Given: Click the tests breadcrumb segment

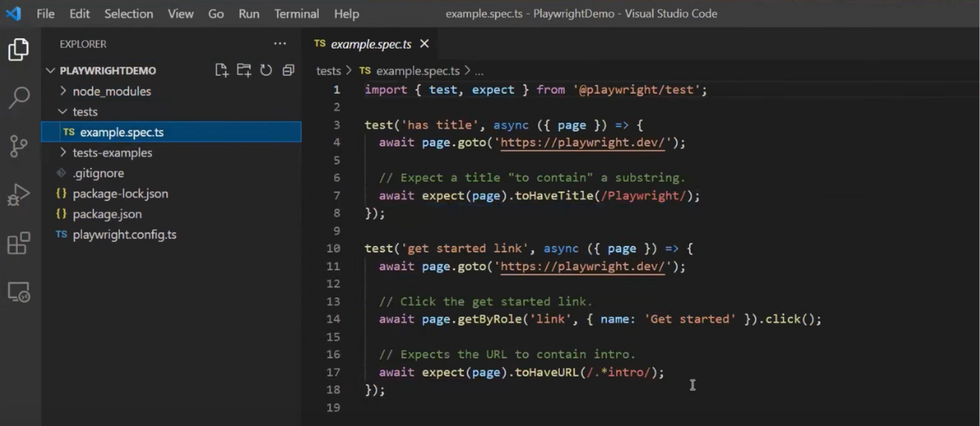Looking at the screenshot, I should pos(328,71).
